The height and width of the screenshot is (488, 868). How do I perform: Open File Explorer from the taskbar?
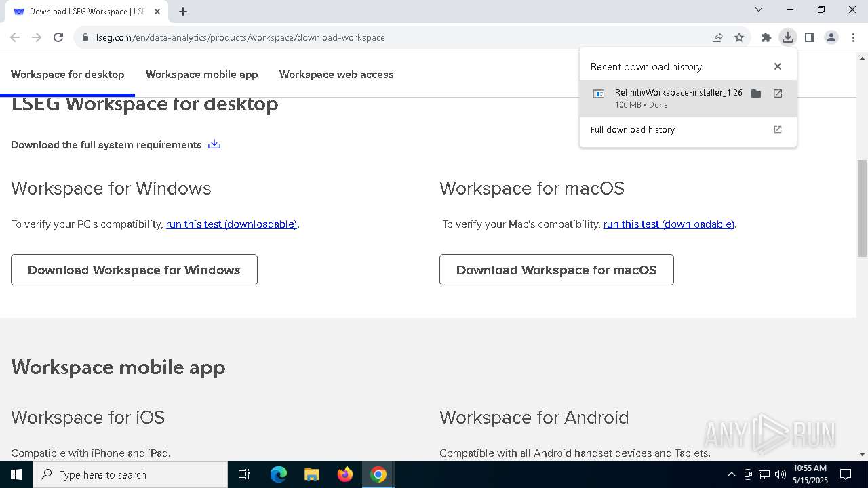click(x=312, y=474)
